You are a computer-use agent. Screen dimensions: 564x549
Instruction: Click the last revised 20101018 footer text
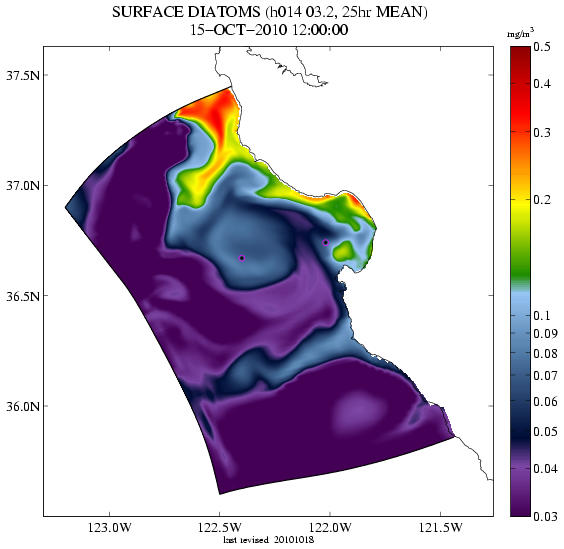coord(269,540)
